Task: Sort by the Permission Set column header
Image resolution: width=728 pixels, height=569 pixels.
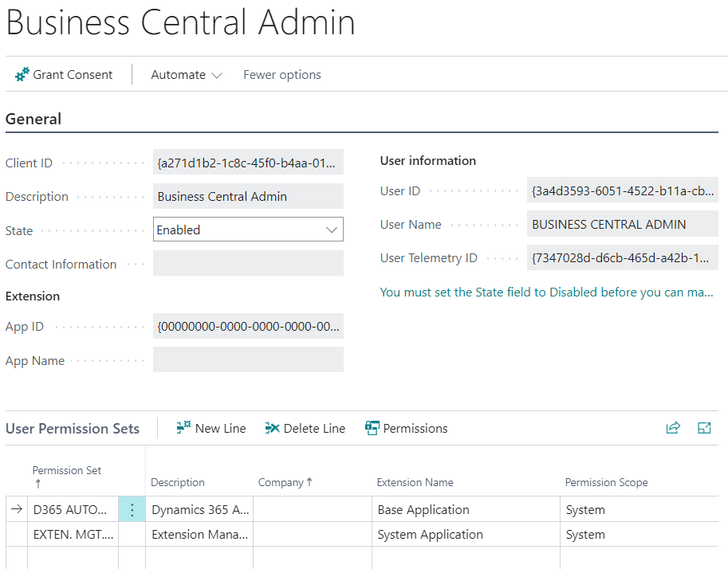Action: [x=67, y=471]
